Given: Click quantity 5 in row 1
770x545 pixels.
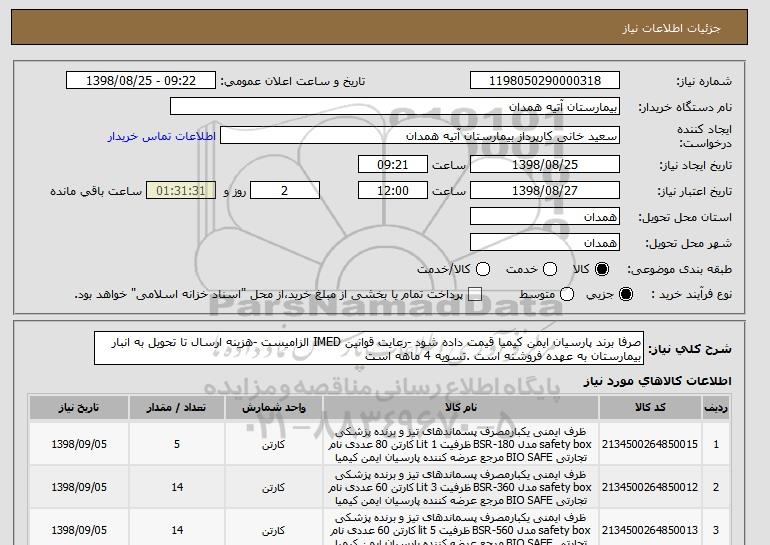Looking at the screenshot, I should [x=177, y=444].
